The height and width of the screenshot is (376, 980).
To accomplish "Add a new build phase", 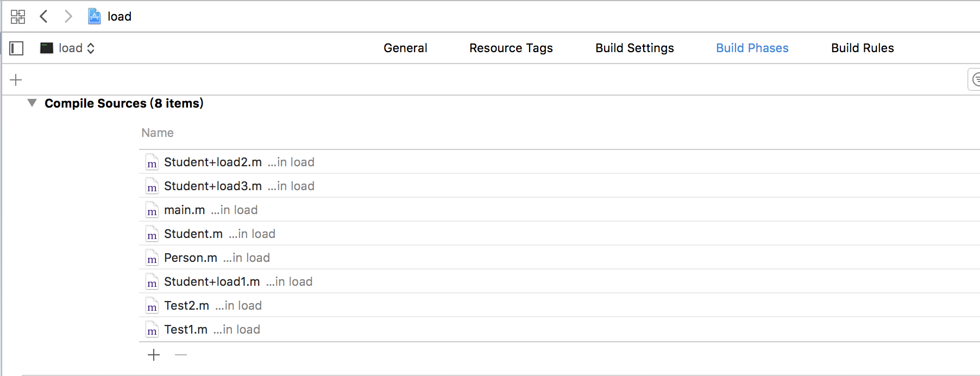I will (16, 80).
